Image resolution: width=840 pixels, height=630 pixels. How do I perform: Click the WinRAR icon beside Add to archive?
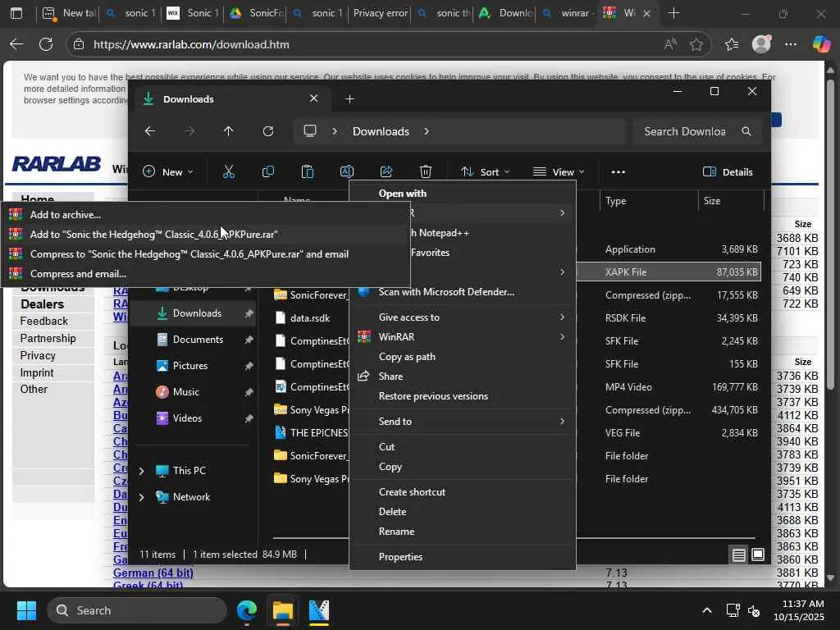click(x=16, y=214)
